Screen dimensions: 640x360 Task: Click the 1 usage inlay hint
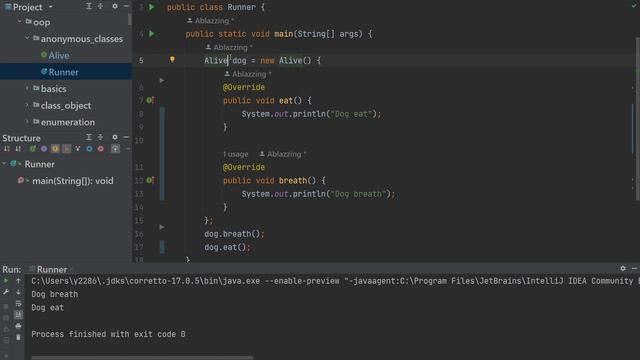(236, 154)
